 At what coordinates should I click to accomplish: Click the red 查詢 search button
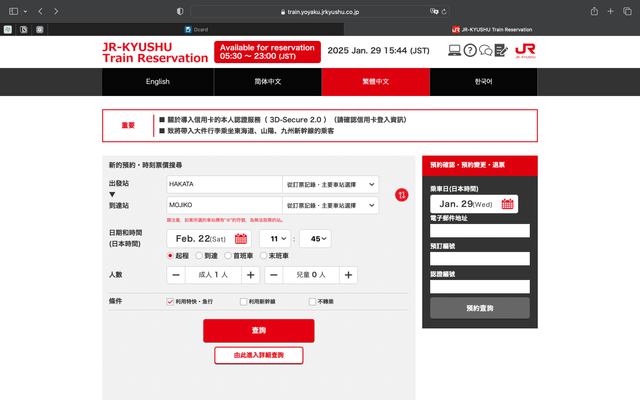(258, 331)
